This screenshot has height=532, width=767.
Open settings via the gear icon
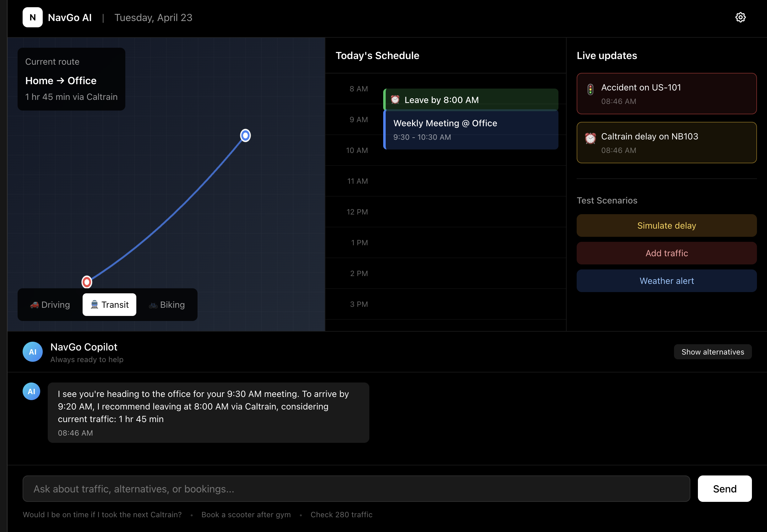tap(740, 17)
